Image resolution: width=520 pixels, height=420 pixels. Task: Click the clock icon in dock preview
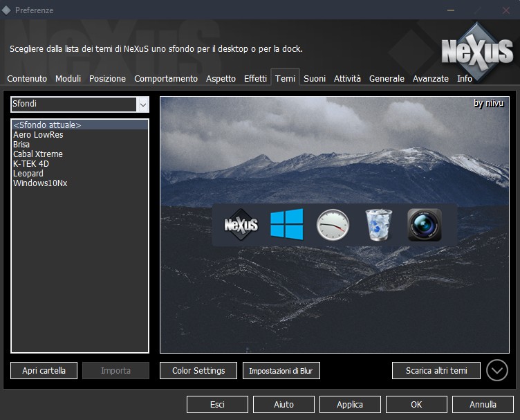pyautogui.click(x=333, y=225)
